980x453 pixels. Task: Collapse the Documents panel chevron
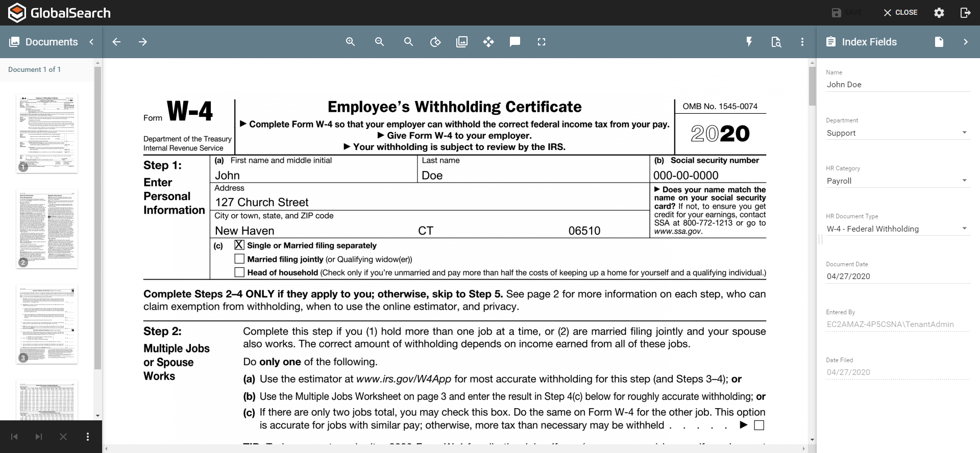coord(91,42)
